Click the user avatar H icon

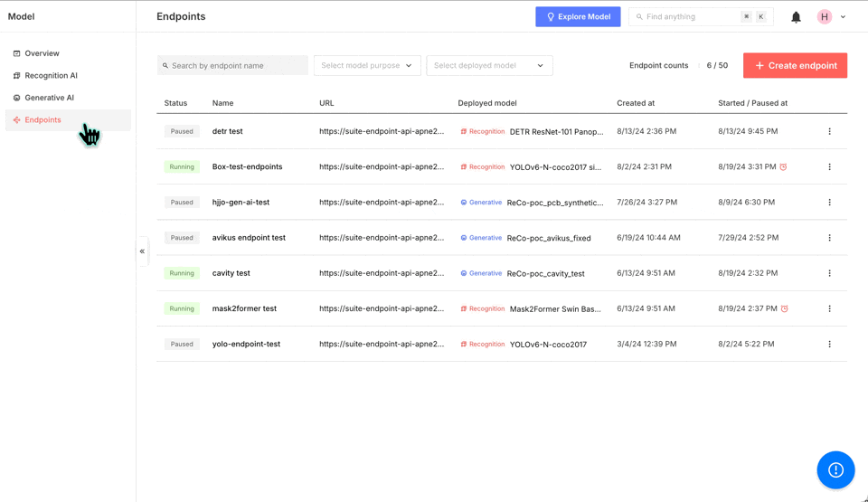coord(825,16)
